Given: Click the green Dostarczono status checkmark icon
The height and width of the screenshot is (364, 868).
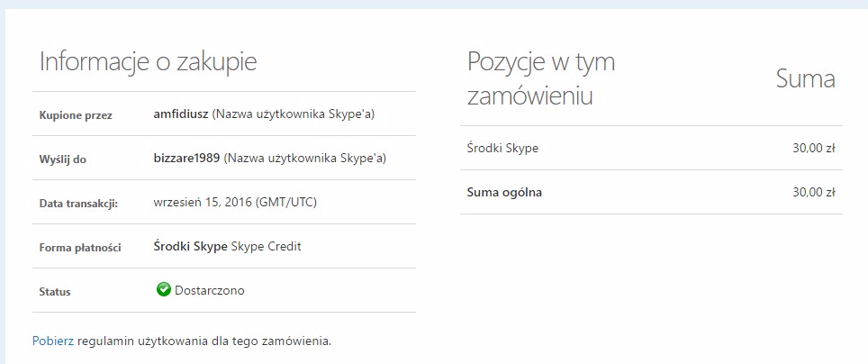Looking at the screenshot, I should (x=163, y=290).
